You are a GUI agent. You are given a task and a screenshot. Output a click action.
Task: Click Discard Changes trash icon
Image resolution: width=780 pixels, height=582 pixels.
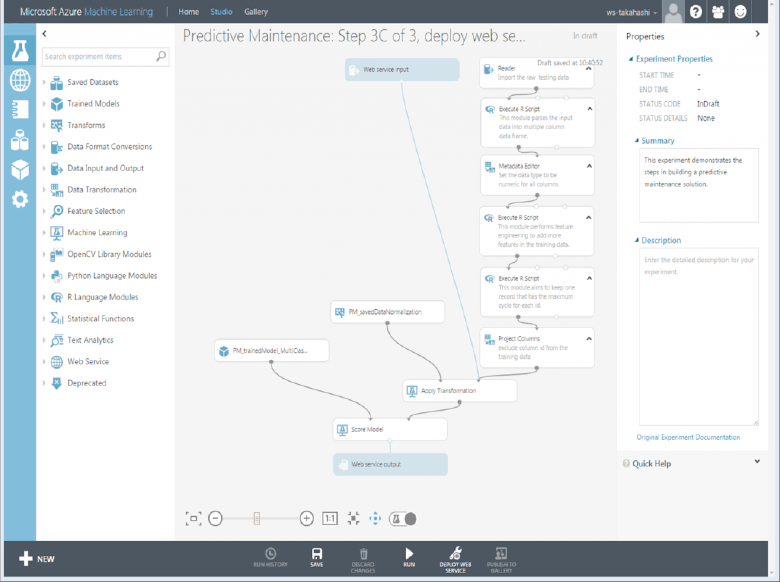point(363,560)
